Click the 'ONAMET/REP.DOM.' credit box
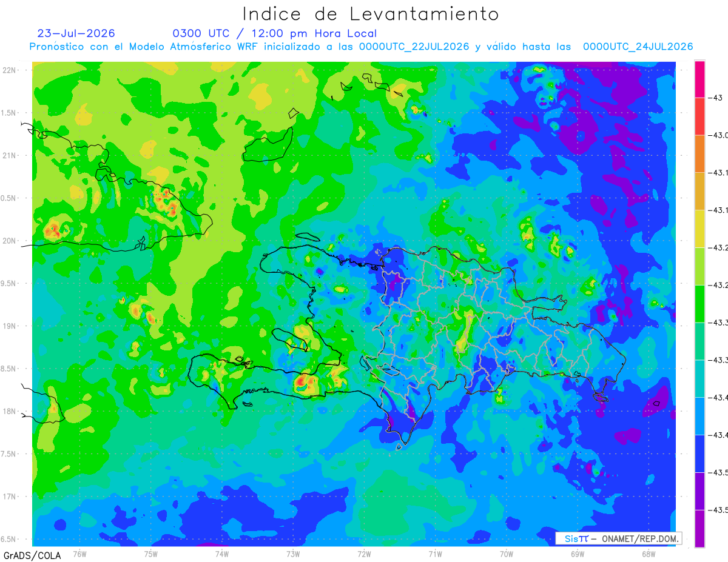Screen dimensions: 728x562 tap(618, 538)
